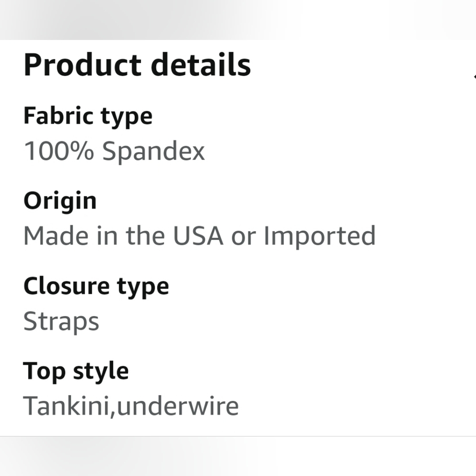Click the word Tankini in Top style
This screenshot has height=476, width=476.
tap(66, 406)
